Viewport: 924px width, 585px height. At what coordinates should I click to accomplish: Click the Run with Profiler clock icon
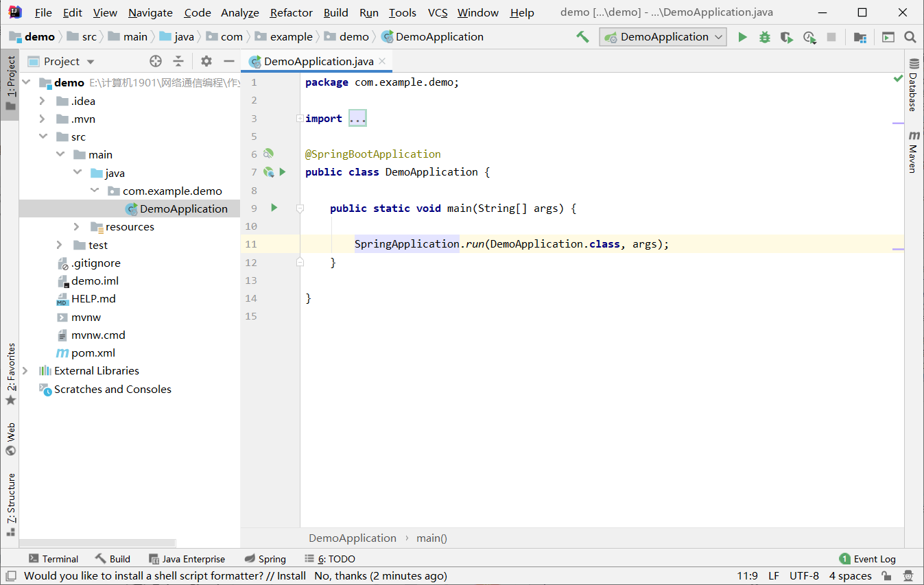point(809,37)
